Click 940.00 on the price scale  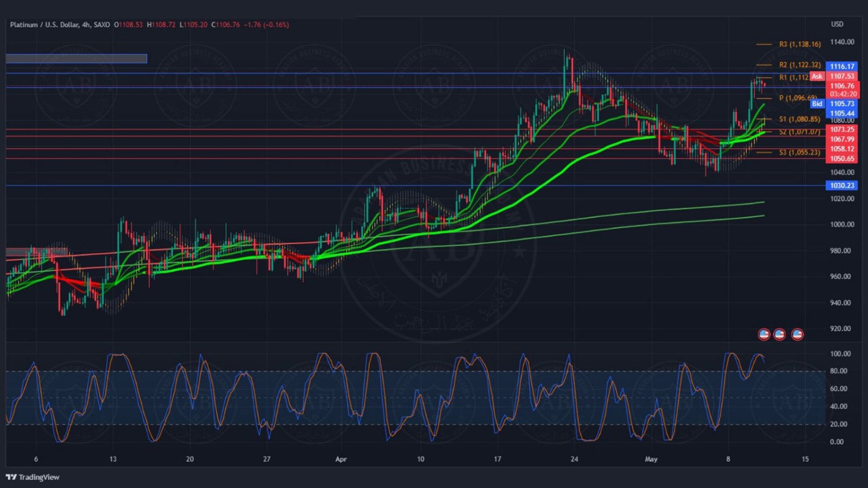840,303
